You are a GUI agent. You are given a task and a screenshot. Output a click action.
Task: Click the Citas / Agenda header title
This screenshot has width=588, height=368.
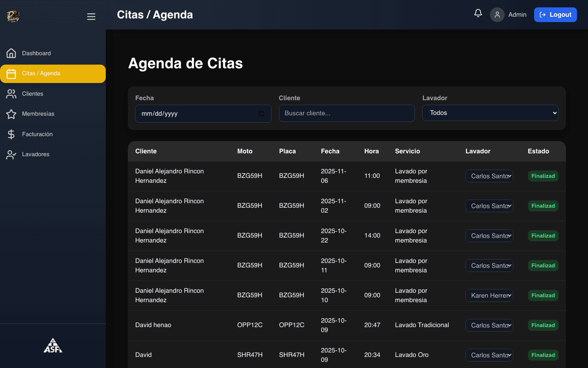(155, 15)
